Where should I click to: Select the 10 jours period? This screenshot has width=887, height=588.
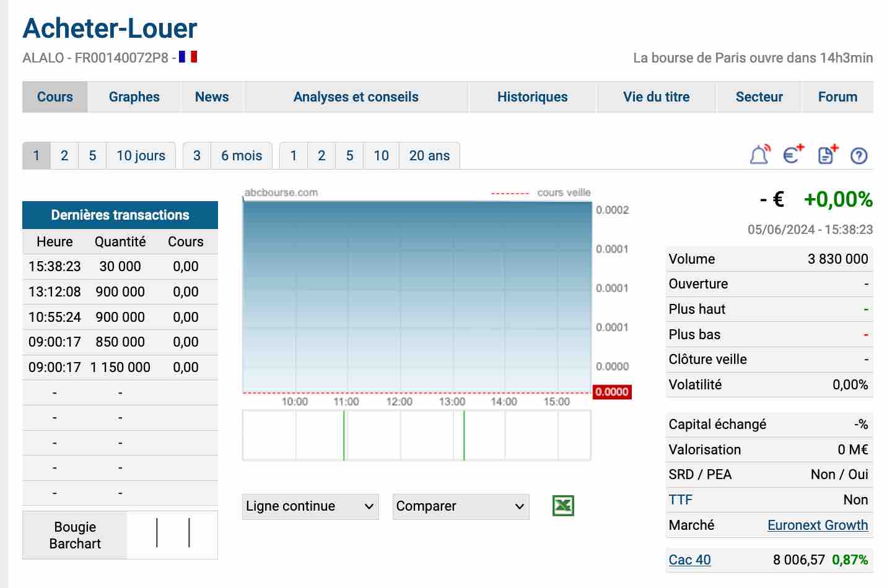point(141,155)
